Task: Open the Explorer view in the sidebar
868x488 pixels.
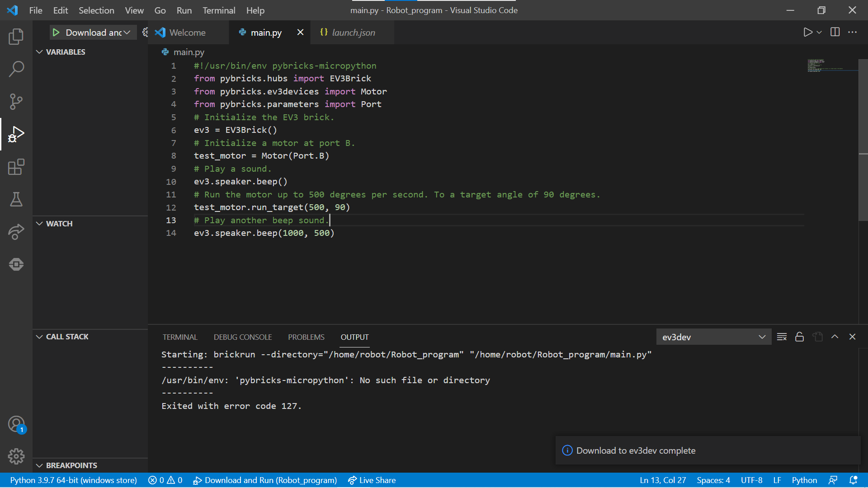Action: [16, 37]
